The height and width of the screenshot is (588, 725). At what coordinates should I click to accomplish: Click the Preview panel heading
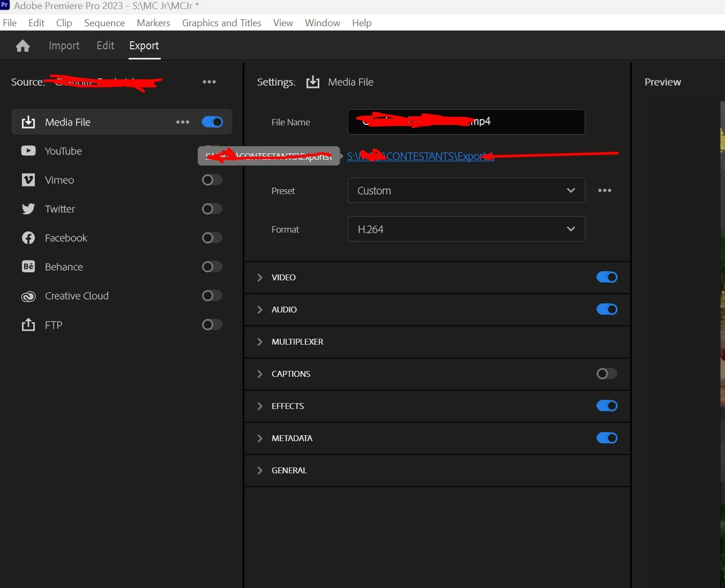tap(663, 82)
